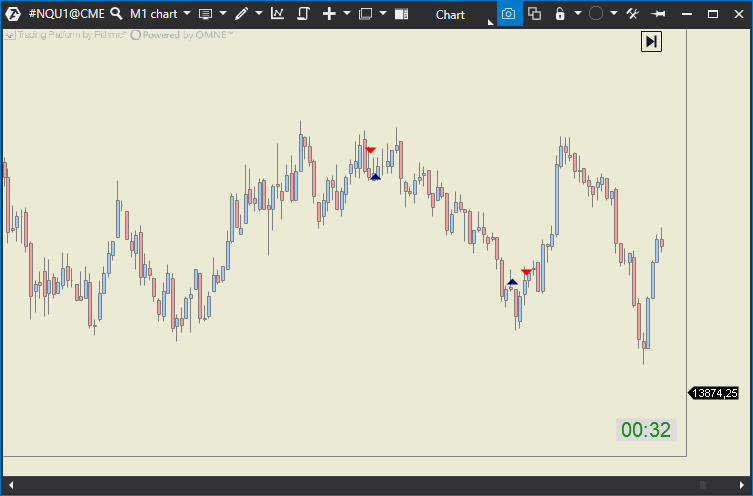This screenshot has width=753, height=496.
Task: Maximize the chart window
Action: pyautogui.click(x=713, y=14)
